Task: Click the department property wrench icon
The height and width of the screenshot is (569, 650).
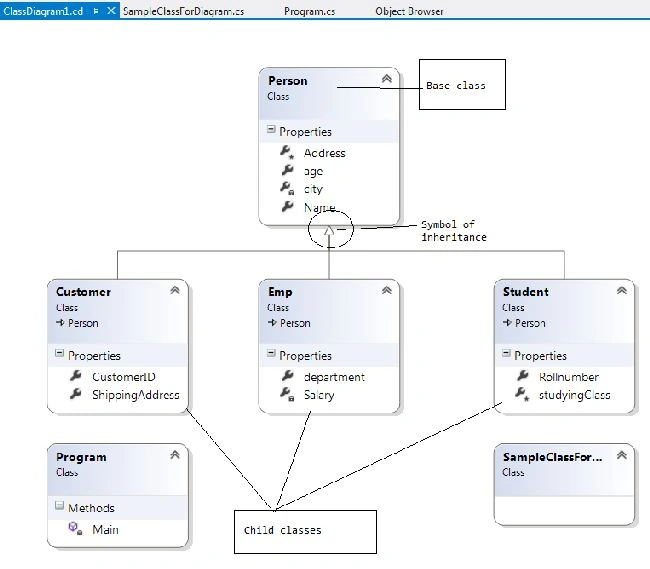Action: pos(287,375)
